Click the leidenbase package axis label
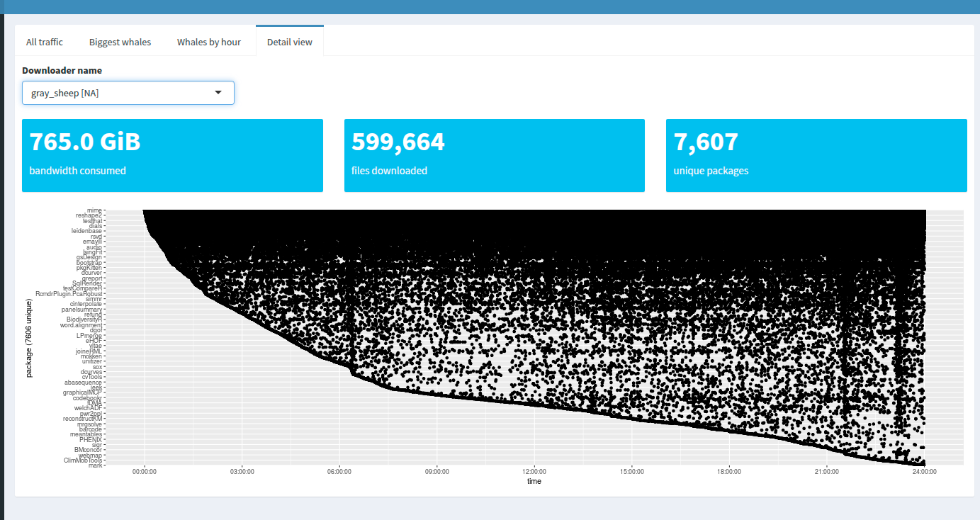 86,231
